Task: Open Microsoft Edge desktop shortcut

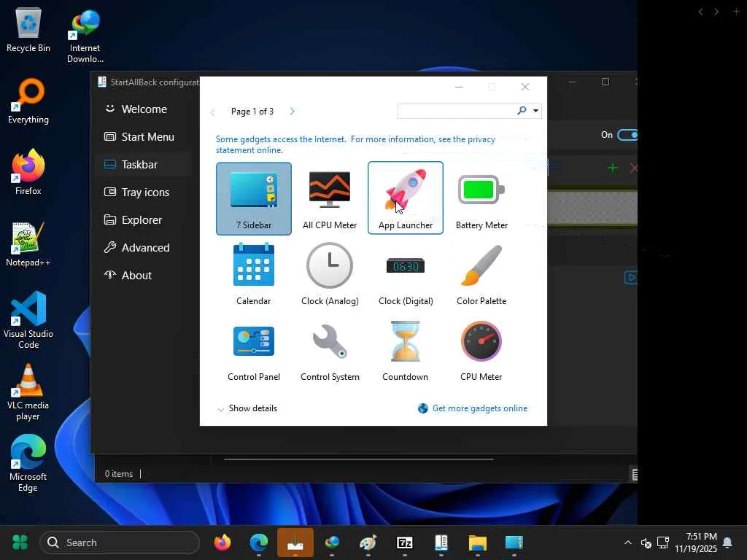Action: point(28,464)
